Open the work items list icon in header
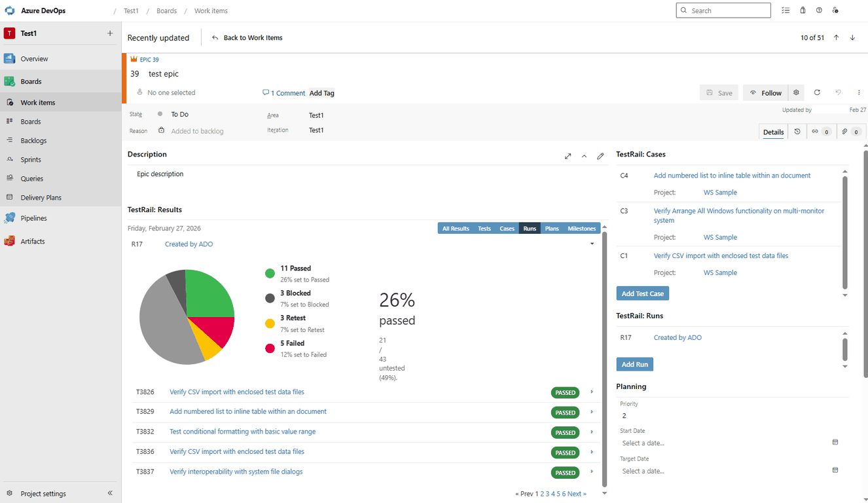This screenshot has width=868, height=503. (x=786, y=10)
